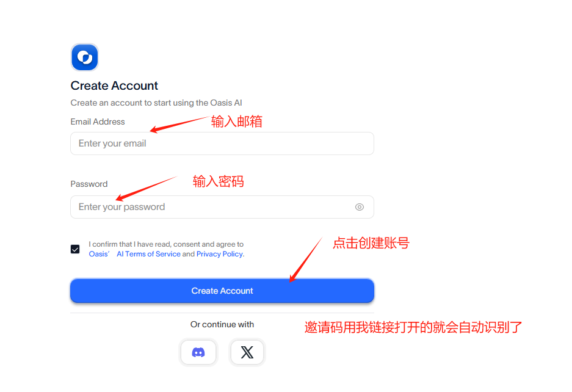This screenshot has width=572, height=392.
Task: Click the blue Create Account button
Action: coord(222,291)
